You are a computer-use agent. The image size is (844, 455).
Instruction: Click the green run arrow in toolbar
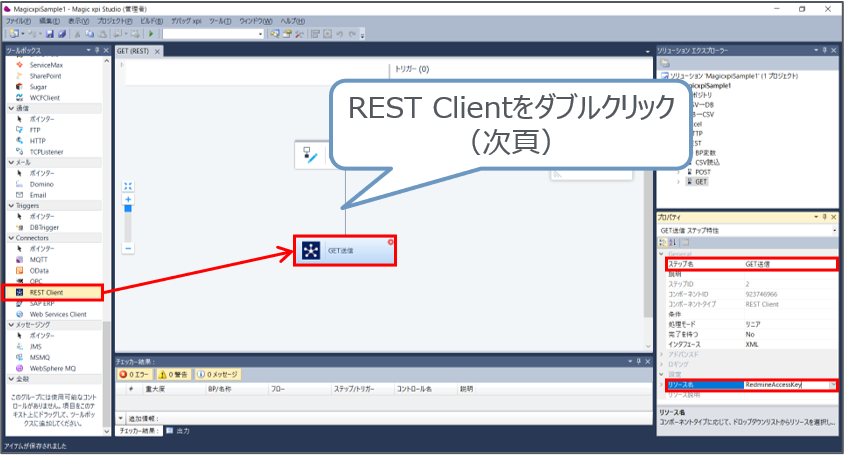(x=151, y=34)
